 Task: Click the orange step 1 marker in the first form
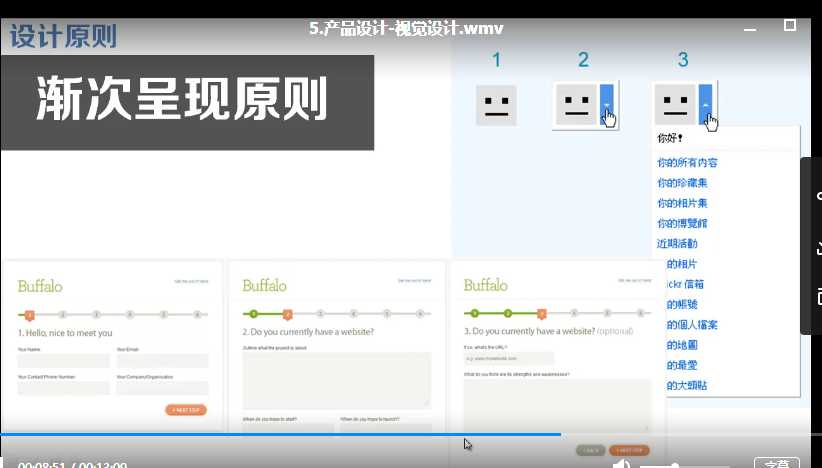pos(29,315)
